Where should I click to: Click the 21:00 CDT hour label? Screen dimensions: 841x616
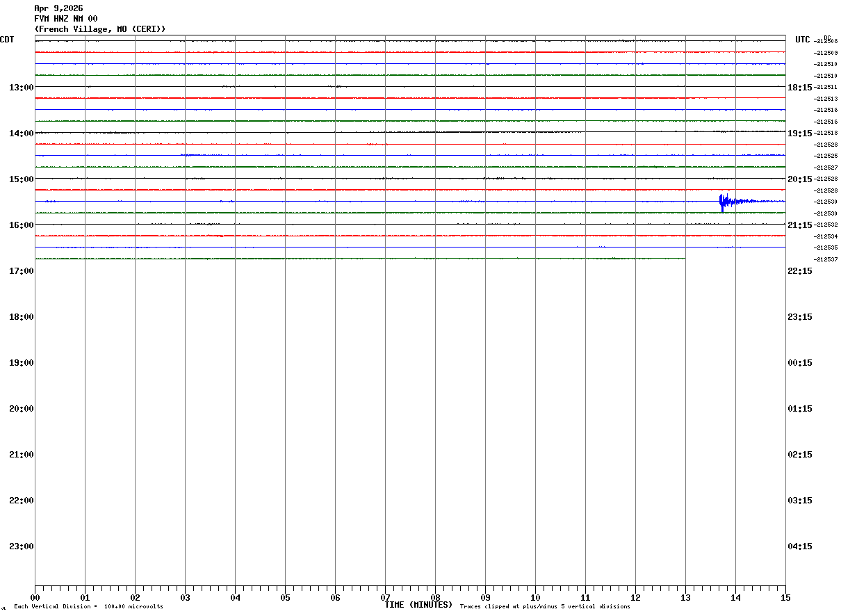(22, 454)
